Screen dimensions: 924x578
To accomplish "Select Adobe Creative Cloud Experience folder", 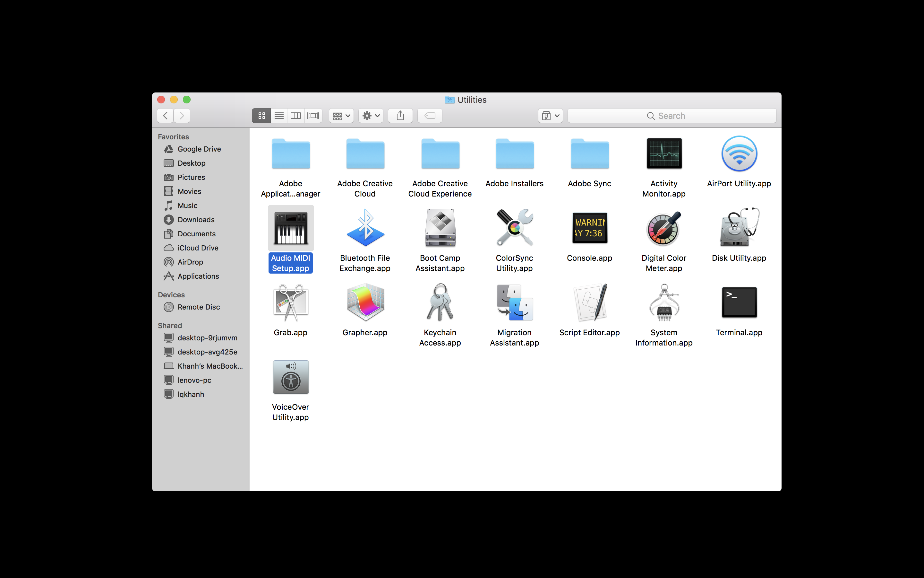I will [x=440, y=153].
